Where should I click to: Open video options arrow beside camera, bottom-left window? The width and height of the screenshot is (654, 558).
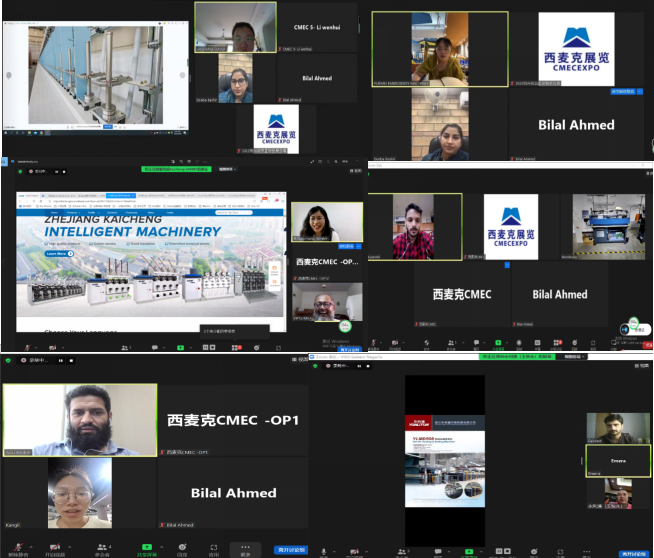point(69,547)
